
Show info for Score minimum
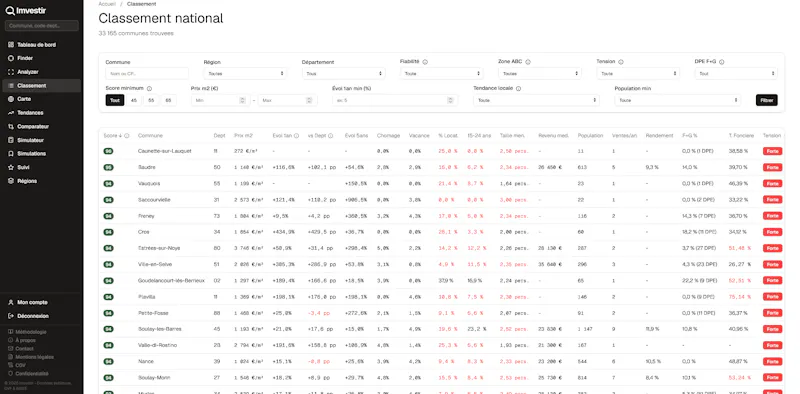pos(149,88)
